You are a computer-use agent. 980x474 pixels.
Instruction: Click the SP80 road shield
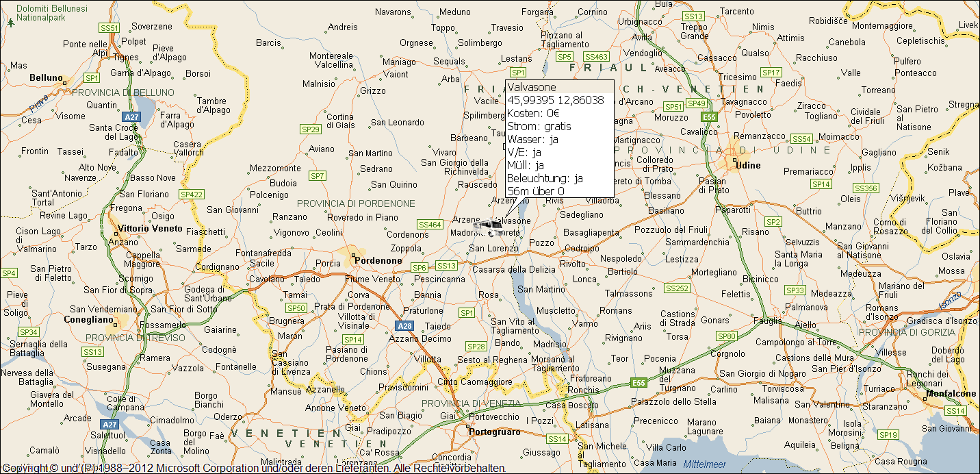pos(726,336)
